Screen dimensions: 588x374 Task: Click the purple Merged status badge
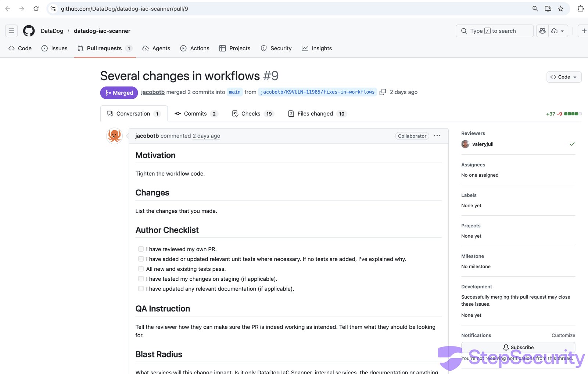[x=119, y=93]
